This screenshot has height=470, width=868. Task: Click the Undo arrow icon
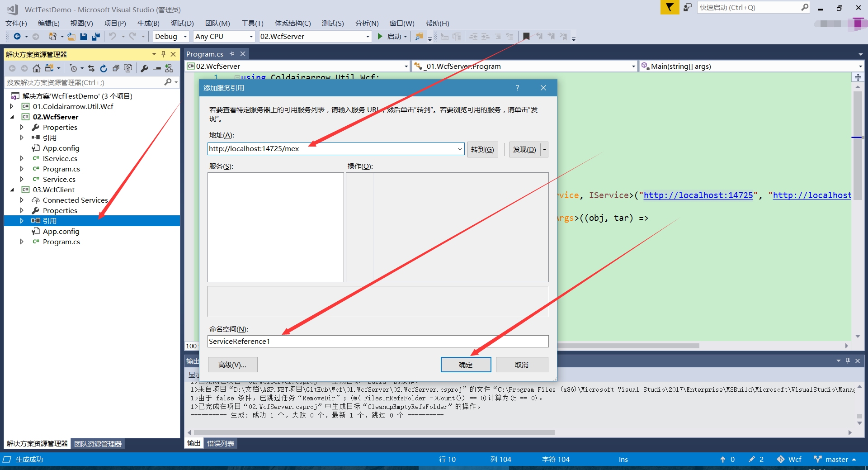click(x=113, y=36)
